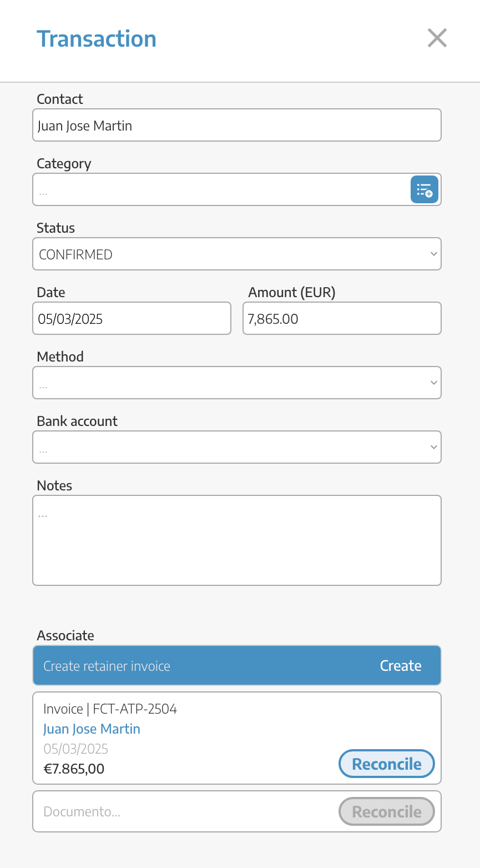Reconcile invoice FCT-ATP-2504
Viewport: 480px width, 868px height.
(387, 764)
